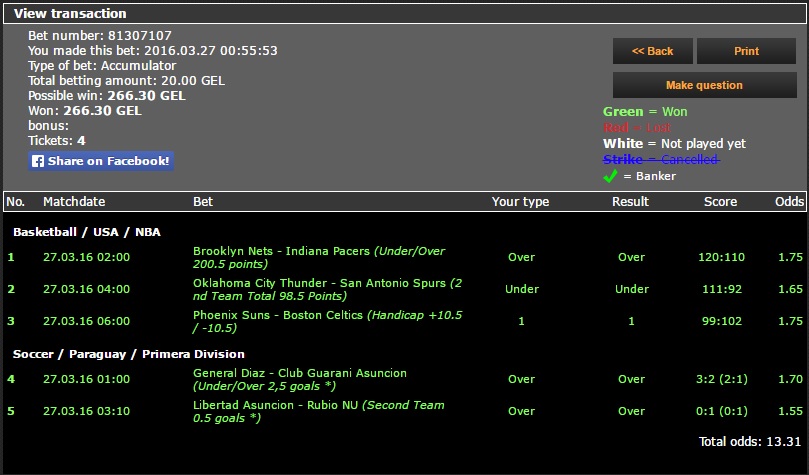The height and width of the screenshot is (475, 809).
Task: Select the Bet number 81307107 text
Action: (100, 36)
